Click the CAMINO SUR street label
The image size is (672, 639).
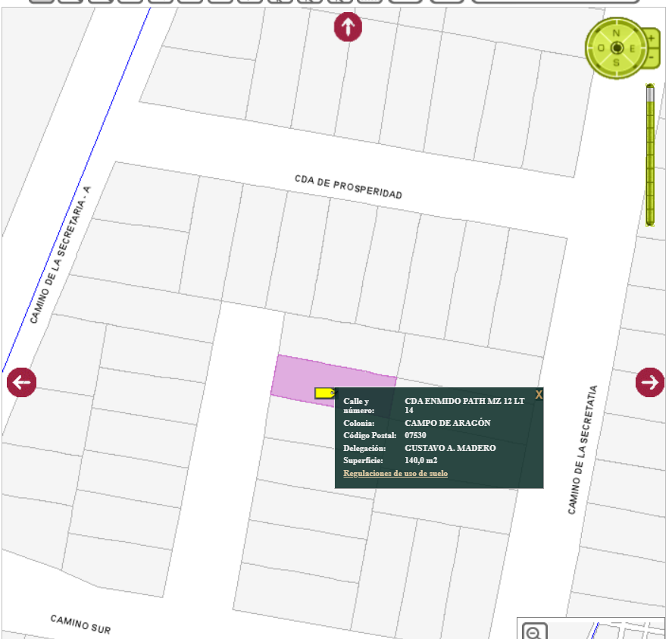click(80, 625)
